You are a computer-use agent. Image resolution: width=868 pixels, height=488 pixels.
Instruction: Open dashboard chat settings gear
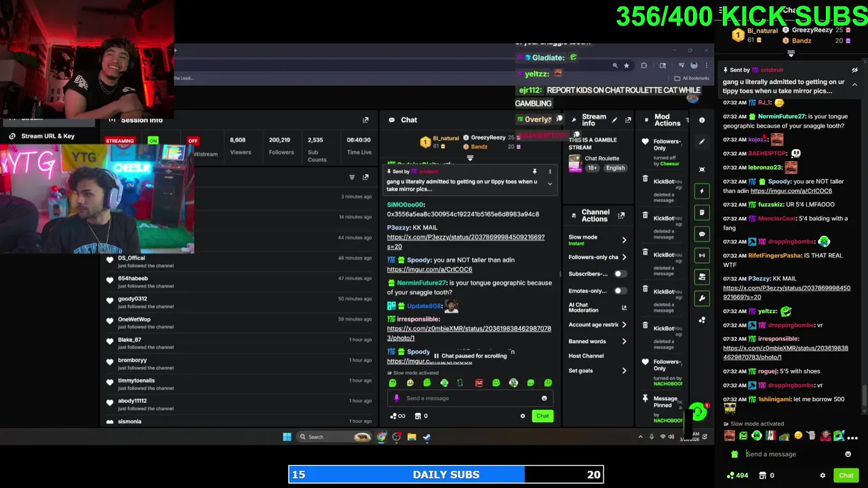(x=522, y=416)
